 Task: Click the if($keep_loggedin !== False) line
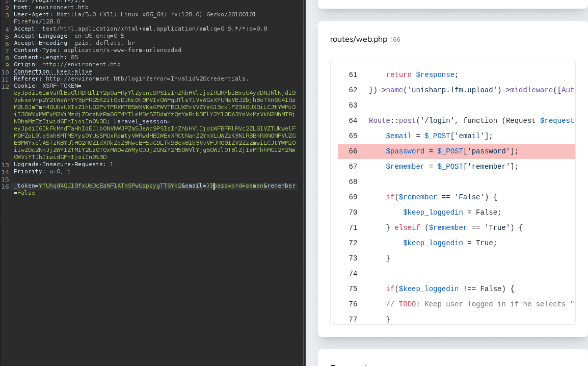(x=450, y=289)
